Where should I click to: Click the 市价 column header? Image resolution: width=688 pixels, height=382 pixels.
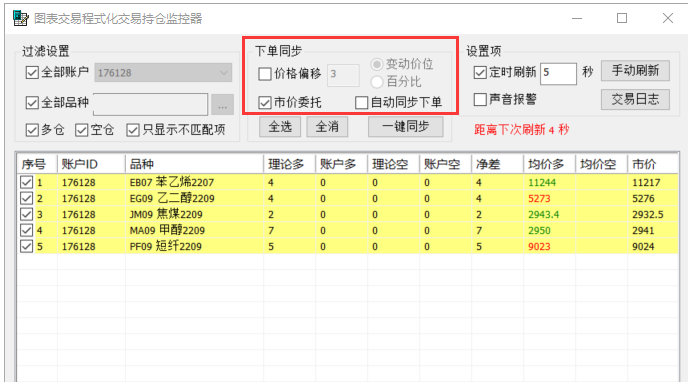point(653,164)
